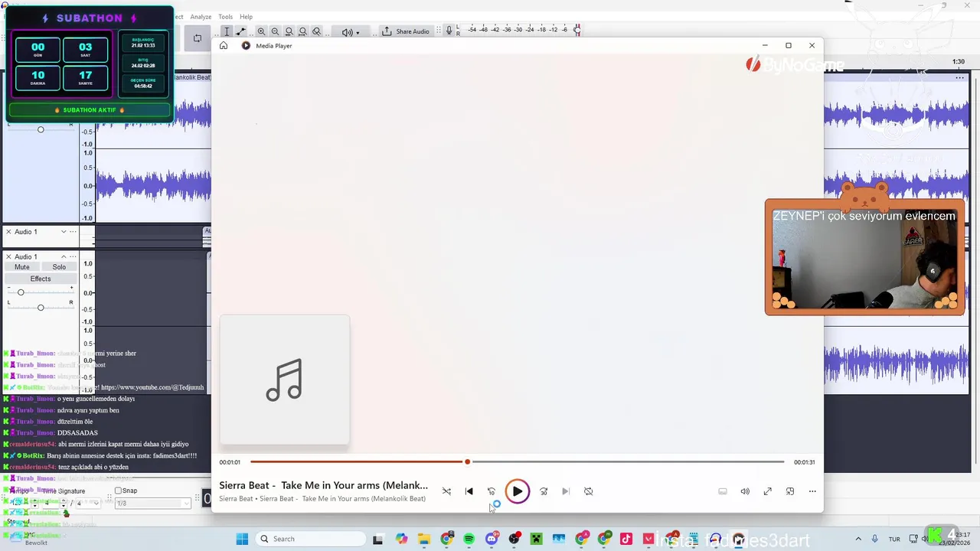The width and height of the screenshot is (980, 551).
Task: Skip back 10 seconds in Media Player
Action: [492, 491]
